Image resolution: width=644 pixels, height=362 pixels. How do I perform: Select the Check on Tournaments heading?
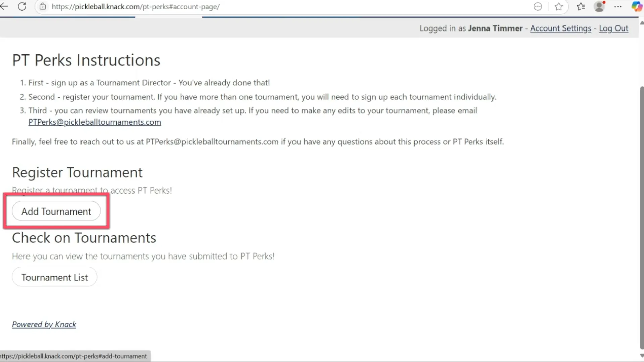click(x=84, y=238)
